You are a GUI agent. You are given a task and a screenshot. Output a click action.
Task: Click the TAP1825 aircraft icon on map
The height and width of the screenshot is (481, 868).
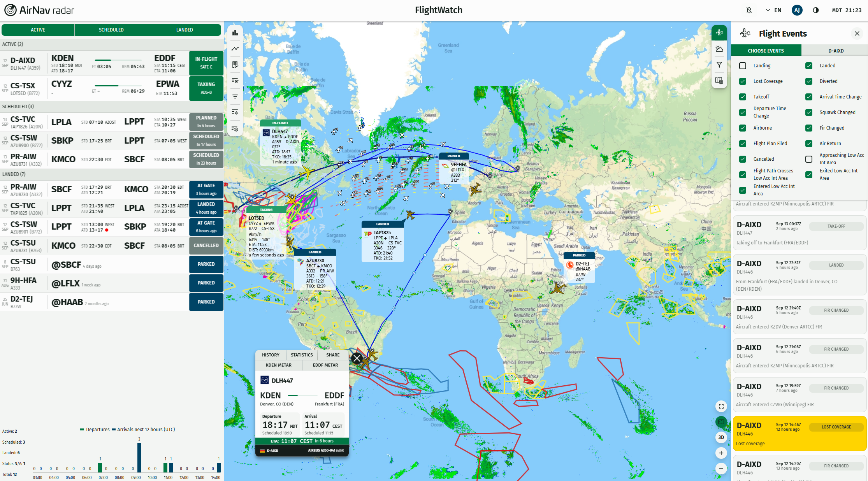pyautogui.click(x=410, y=214)
